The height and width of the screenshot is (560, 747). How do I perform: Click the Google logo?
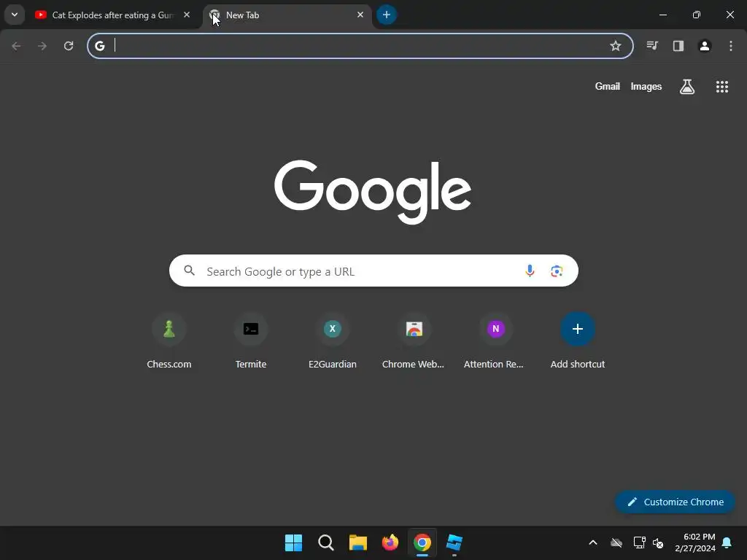tap(373, 192)
